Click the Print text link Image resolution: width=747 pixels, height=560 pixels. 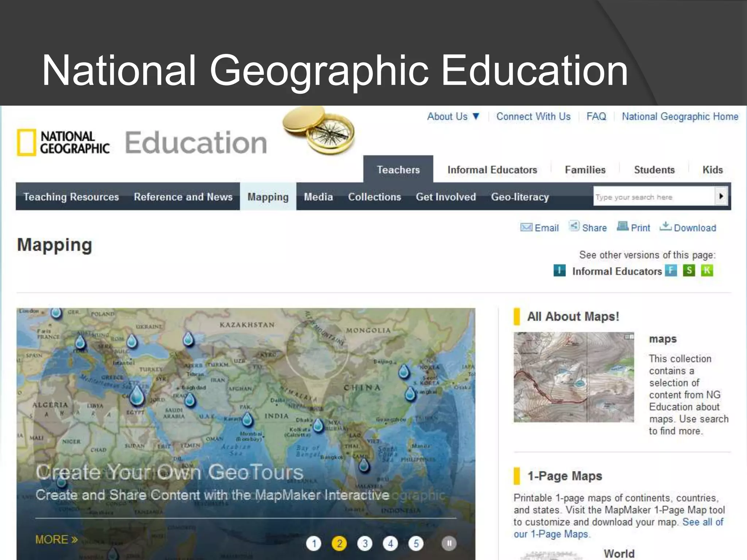tap(640, 228)
